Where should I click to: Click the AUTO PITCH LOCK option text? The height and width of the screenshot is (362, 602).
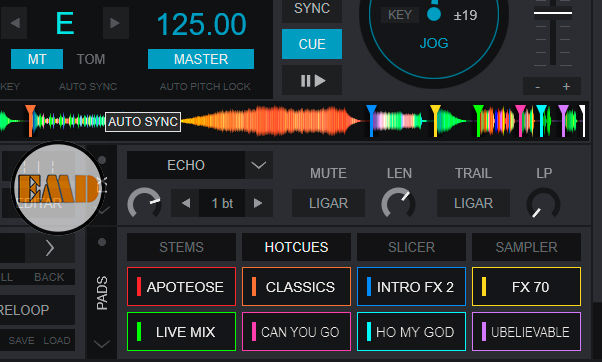click(205, 86)
